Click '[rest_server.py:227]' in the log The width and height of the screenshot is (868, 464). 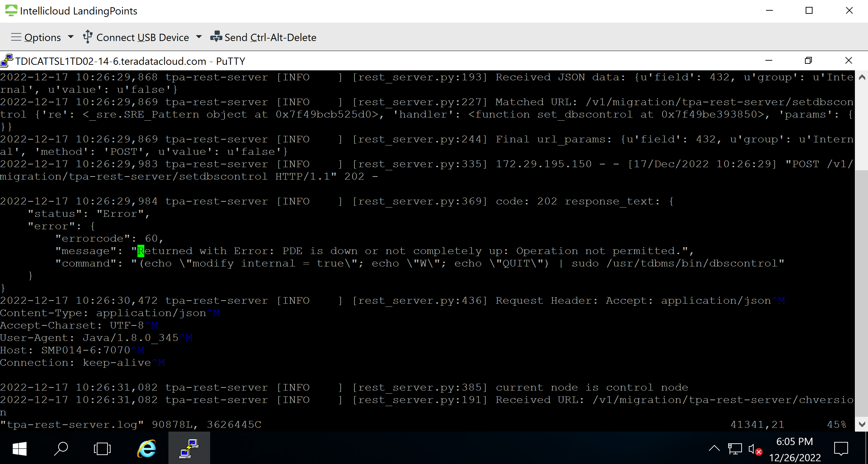[x=420, y=102]
